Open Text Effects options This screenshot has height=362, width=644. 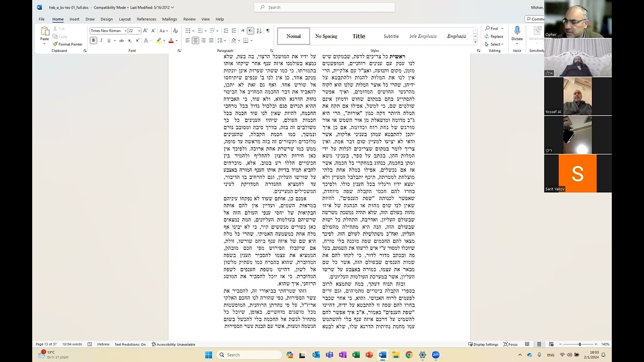[146, 40]
